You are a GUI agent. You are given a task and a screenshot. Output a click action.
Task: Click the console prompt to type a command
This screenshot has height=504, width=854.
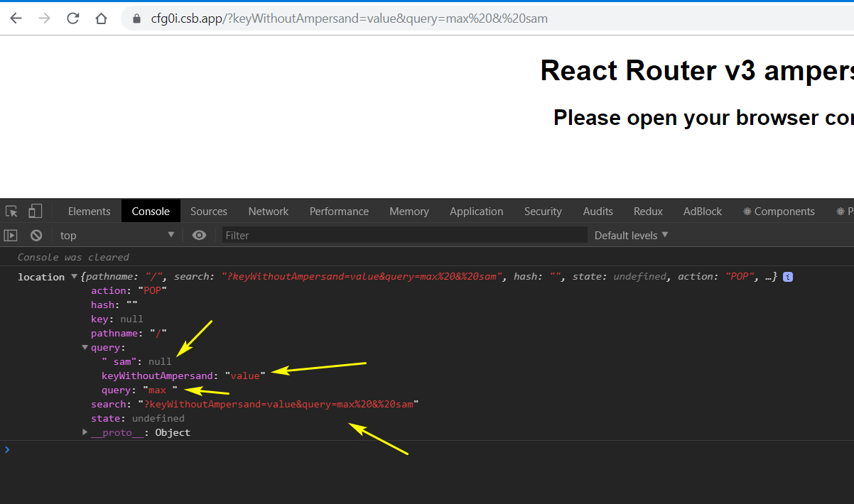tap(71, 449)
